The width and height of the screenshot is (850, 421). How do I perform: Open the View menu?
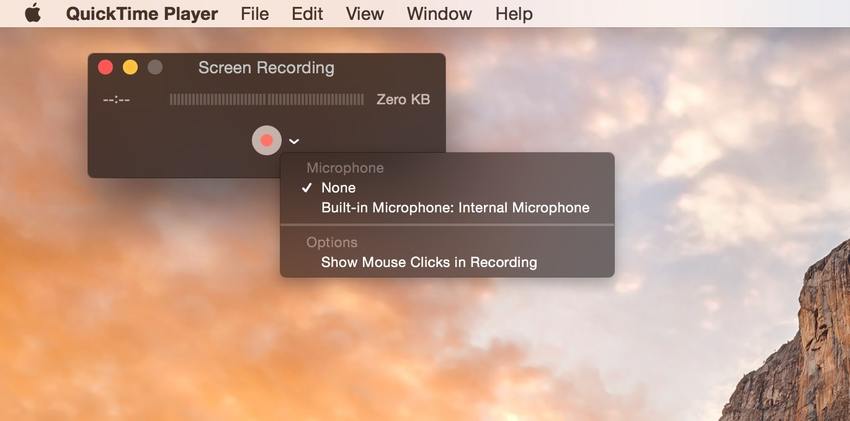365,14
